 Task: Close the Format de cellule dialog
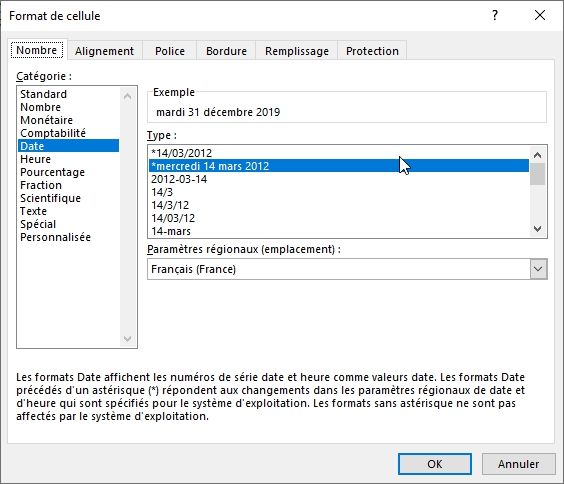(x=540, y=15)
